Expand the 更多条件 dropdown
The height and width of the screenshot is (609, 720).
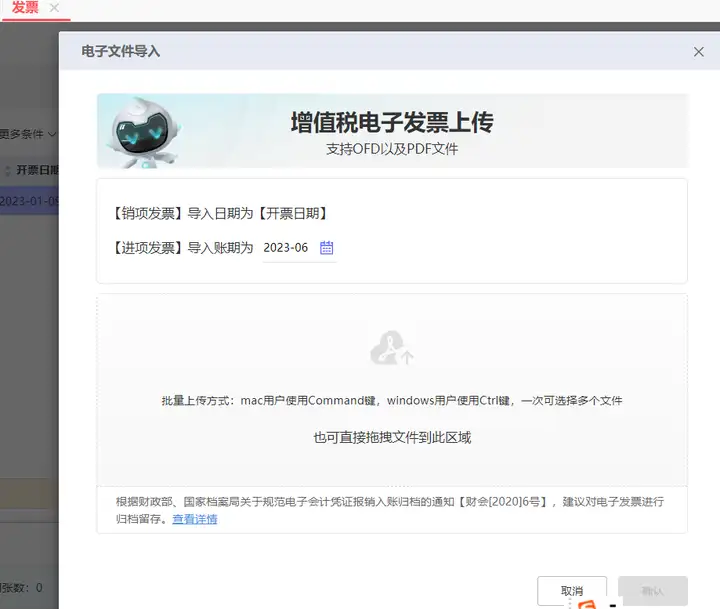click(x=28, y=134)
